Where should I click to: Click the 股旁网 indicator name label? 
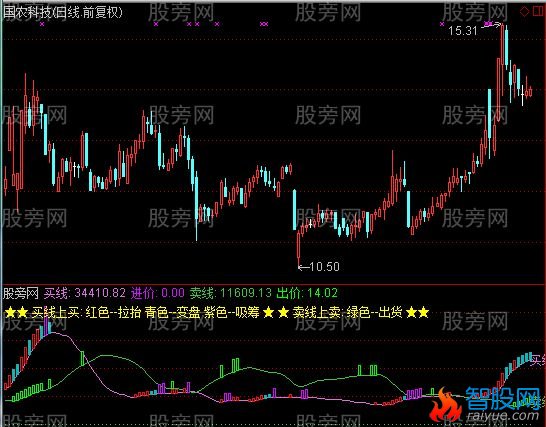point(21,293)
